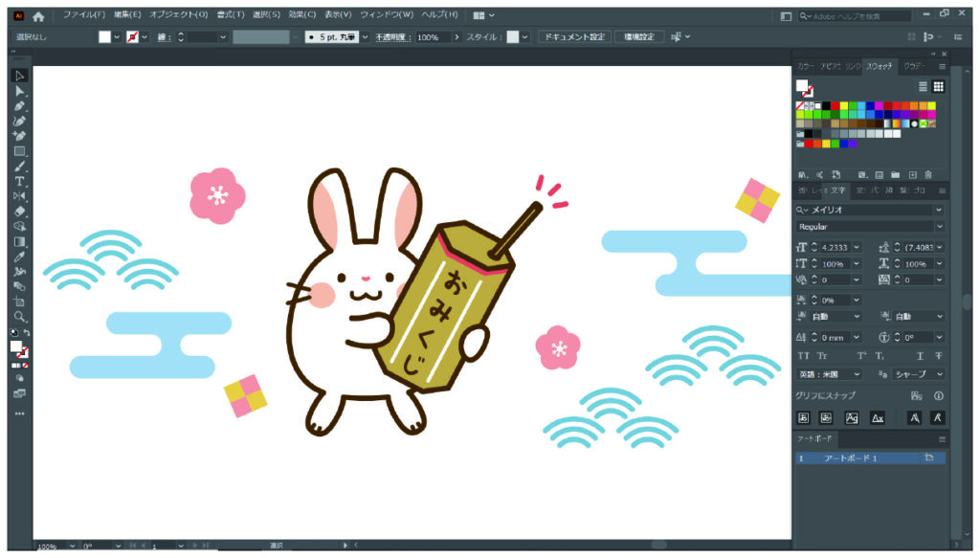The image size is (980, 558).
Task: Click the Edit Toolbar three-dots icon
Action: [x=19, y=413]
